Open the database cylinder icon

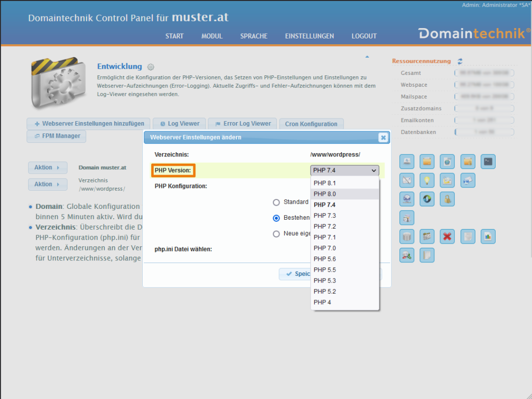click(x=407, y=237)
